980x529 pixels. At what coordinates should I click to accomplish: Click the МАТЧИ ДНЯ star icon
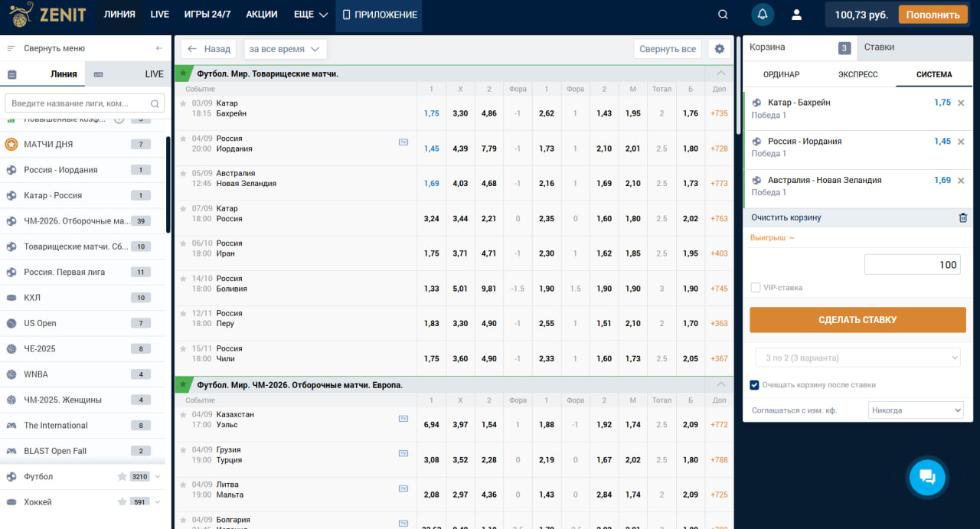[11, 144]
